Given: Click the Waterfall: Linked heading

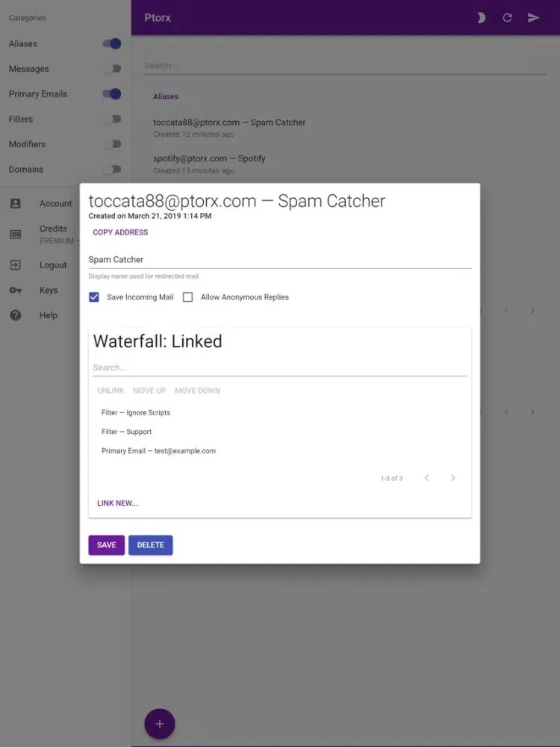Looking at the screenshot, I should (158, 341).
